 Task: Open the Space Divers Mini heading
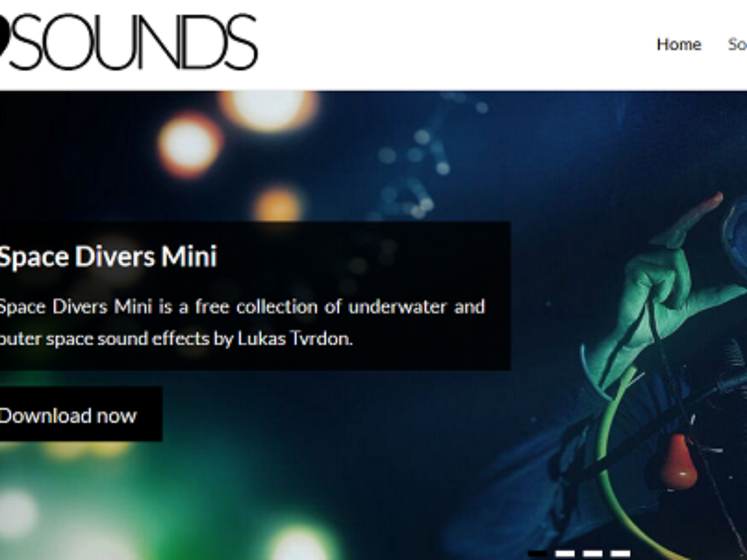[x=107, y=256]
